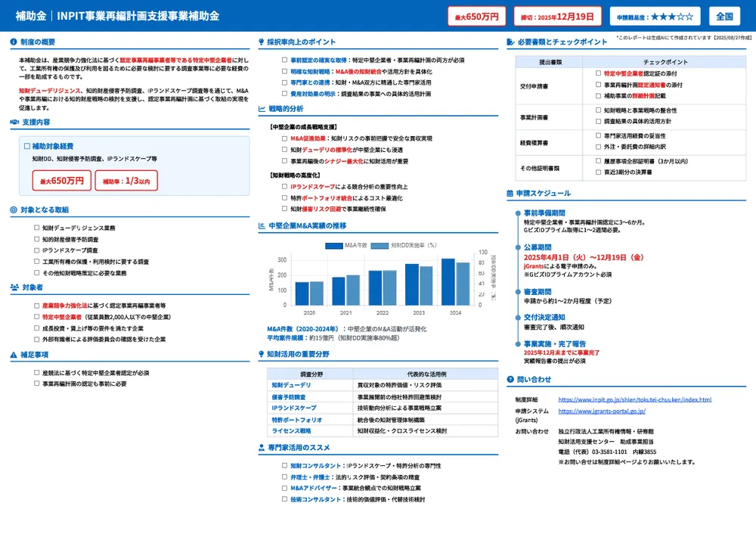Image resolution: width=756 pixels, height=534 pixels.
Task: Tick the 直近3期分の決算書 checkbox
Action: pyautogui.click(x=598, y=172)
